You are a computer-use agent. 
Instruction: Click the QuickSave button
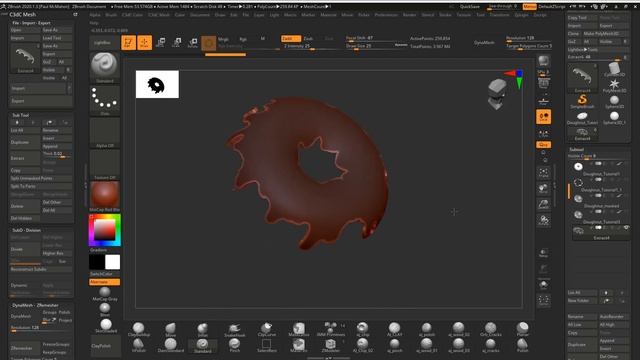coord(470,7)
